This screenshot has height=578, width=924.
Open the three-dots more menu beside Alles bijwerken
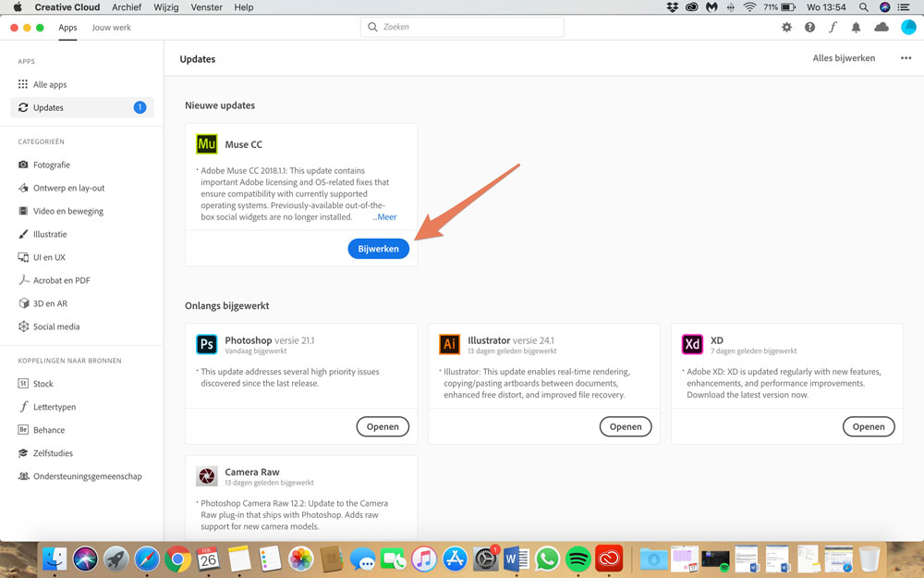pyautogui.click(x=906, y=57)
